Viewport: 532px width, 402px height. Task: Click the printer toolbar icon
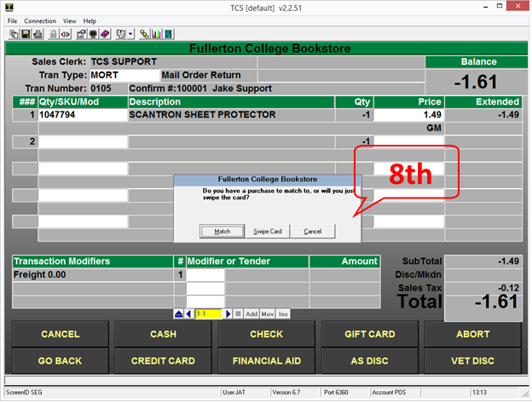[38, 34]
